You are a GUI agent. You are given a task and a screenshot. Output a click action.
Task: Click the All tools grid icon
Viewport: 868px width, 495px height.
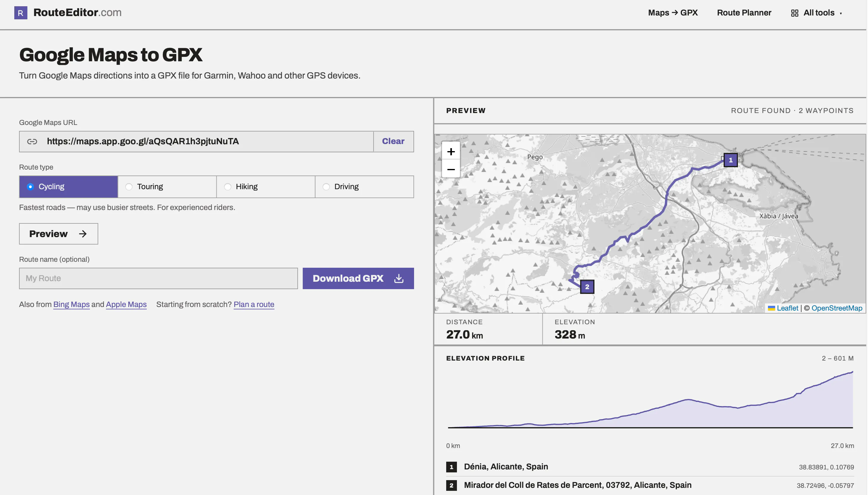794,13
